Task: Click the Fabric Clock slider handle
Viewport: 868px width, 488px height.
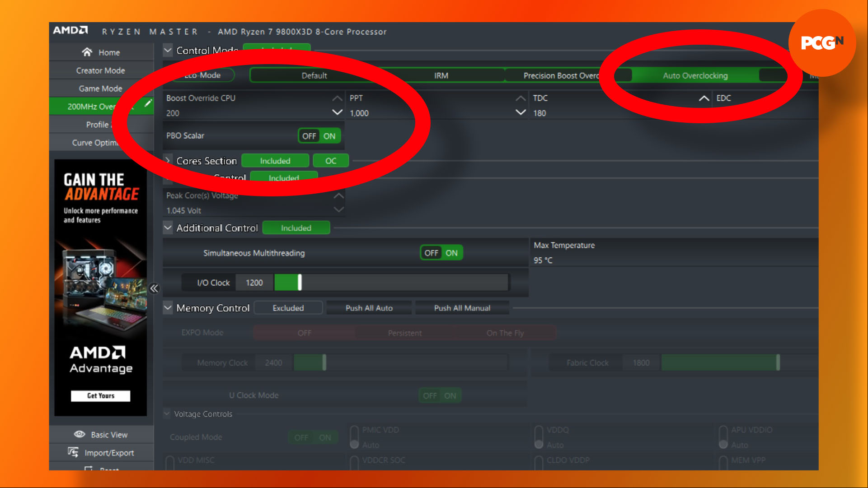Action: pyautogui.click(x=778, y=363)
